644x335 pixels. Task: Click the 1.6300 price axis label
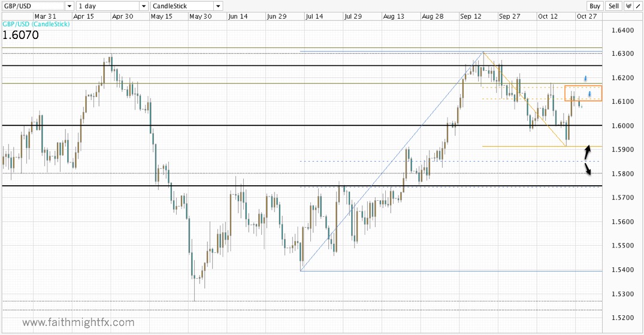(x=622, y=54)
